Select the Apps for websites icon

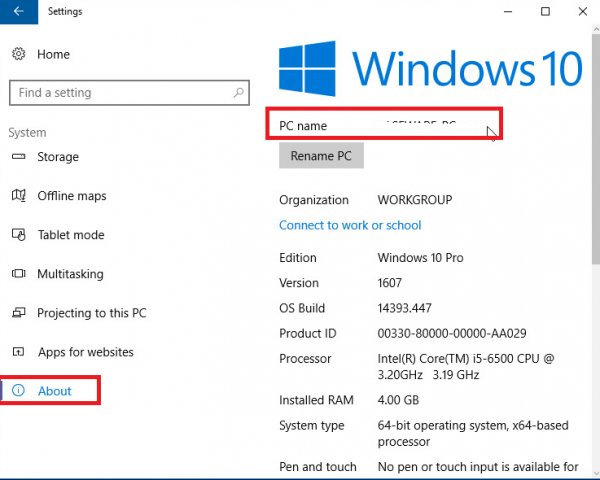(18, 351)
